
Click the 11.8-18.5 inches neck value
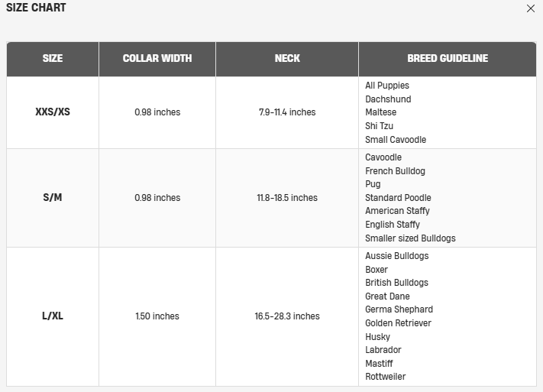[287, 198]
